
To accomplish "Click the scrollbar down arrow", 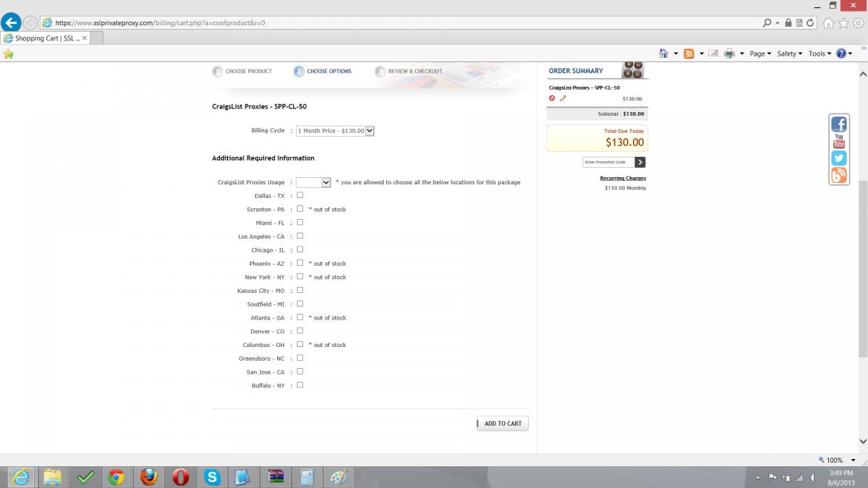I will click(x=862, y=442).
